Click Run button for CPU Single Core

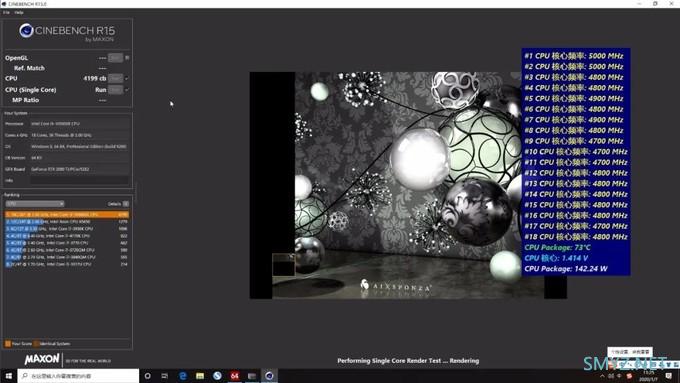click(115, 90)
